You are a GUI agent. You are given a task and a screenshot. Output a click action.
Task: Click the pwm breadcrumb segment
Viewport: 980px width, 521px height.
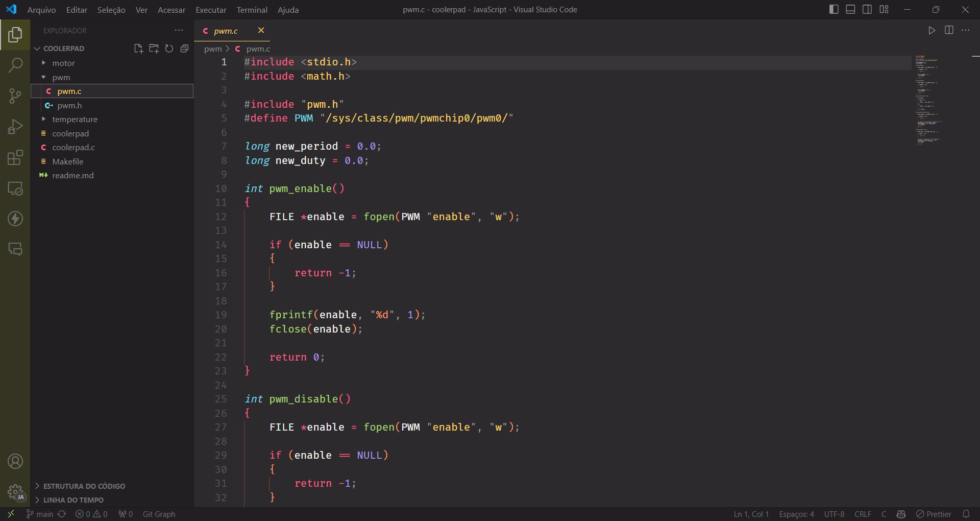(213, 49)
